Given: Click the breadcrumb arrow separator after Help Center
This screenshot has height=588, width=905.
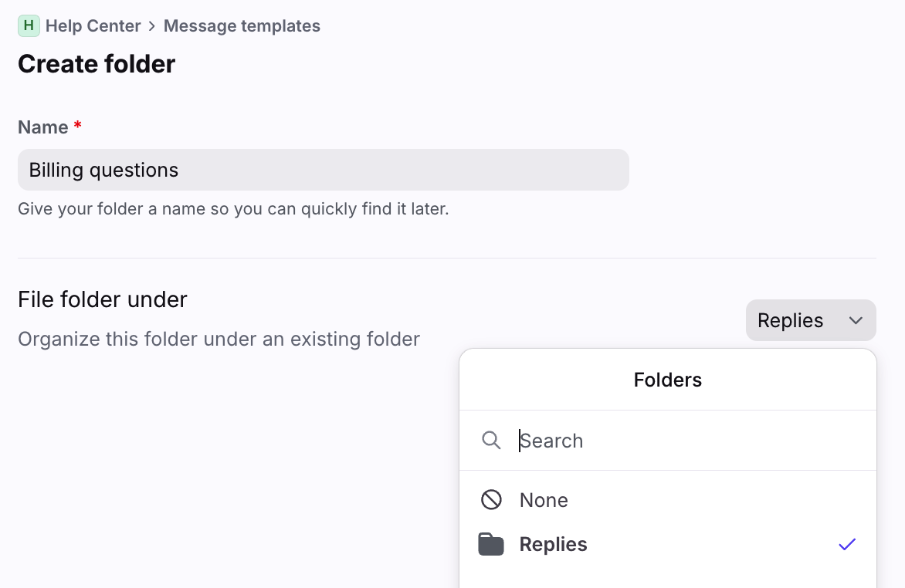Looking at the screenshot, I should coord(152,26).
